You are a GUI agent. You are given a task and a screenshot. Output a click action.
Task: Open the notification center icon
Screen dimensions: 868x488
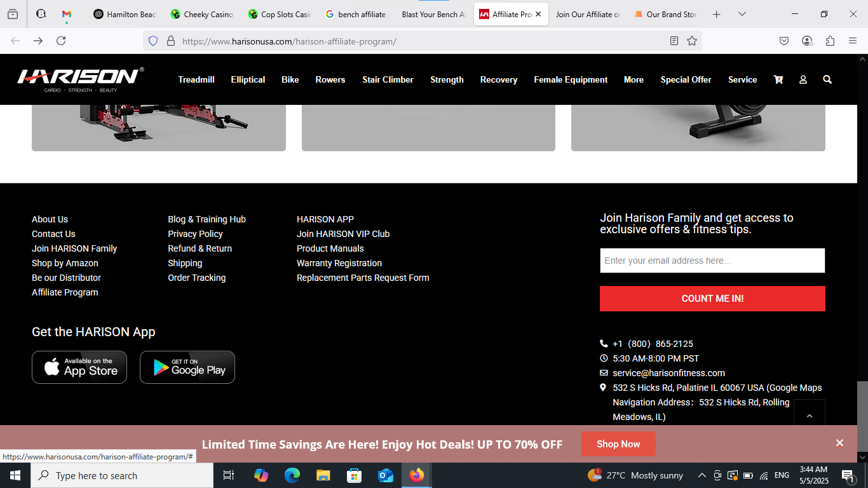point(847,475)
